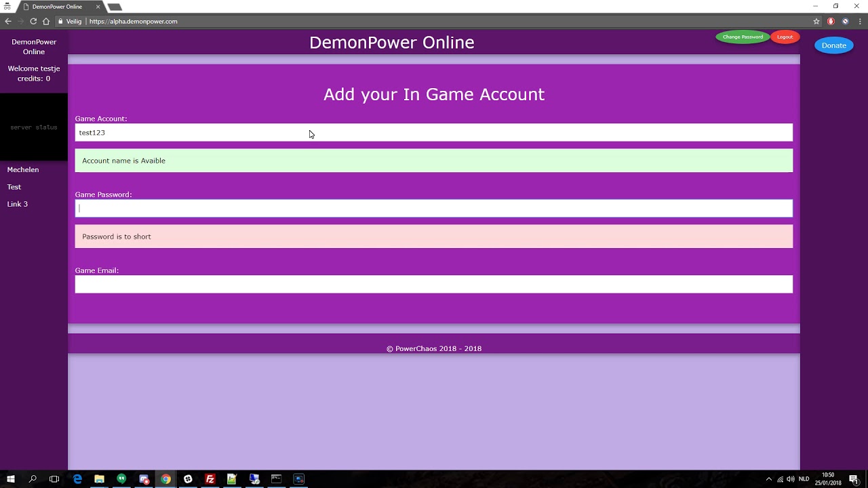
Task: Open the clock showing 10:50
Action: click(828, 479)
